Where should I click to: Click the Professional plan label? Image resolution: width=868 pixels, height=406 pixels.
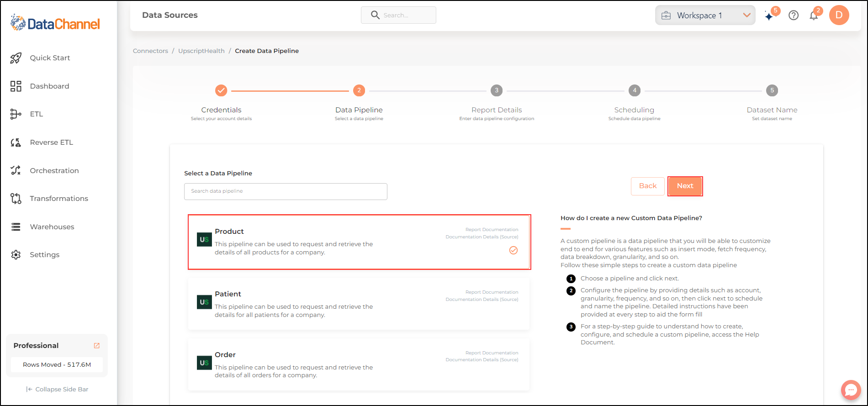click(36, 346)
